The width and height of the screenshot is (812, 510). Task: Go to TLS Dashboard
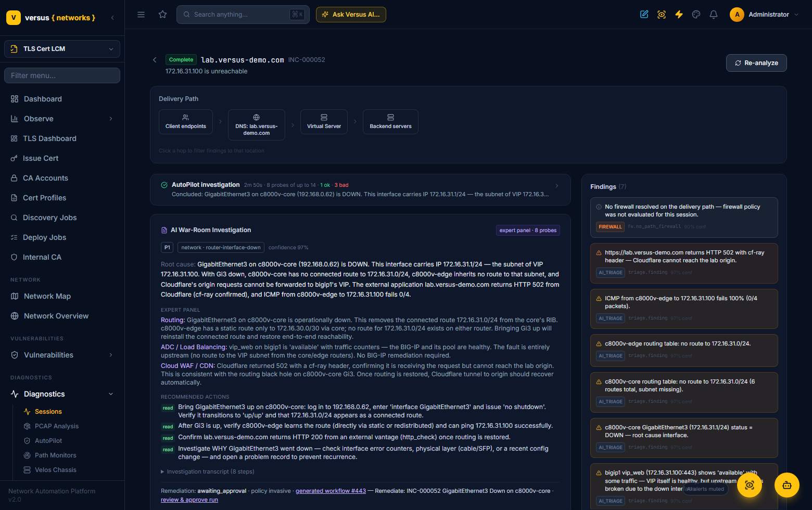(x=62, y=138)
